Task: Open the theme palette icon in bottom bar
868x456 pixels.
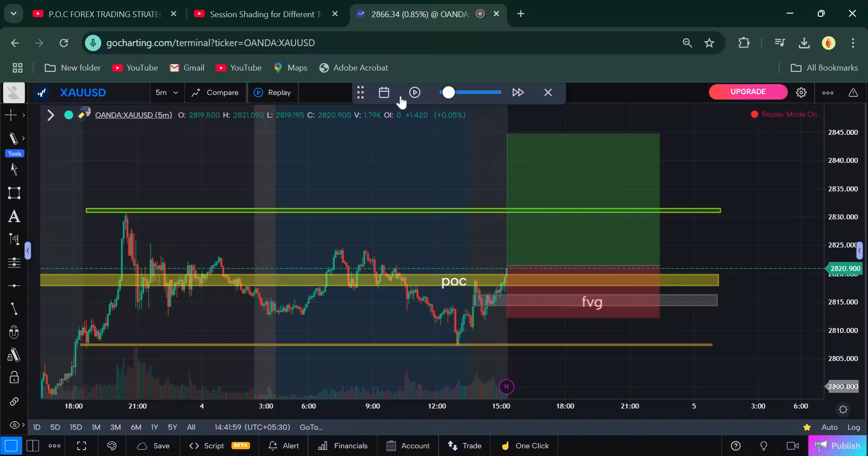Action: point(112,446)
